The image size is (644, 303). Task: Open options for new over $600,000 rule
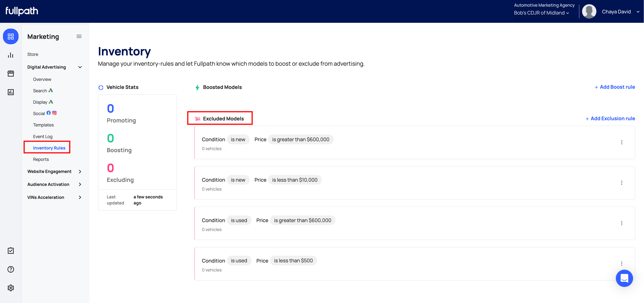621,142
